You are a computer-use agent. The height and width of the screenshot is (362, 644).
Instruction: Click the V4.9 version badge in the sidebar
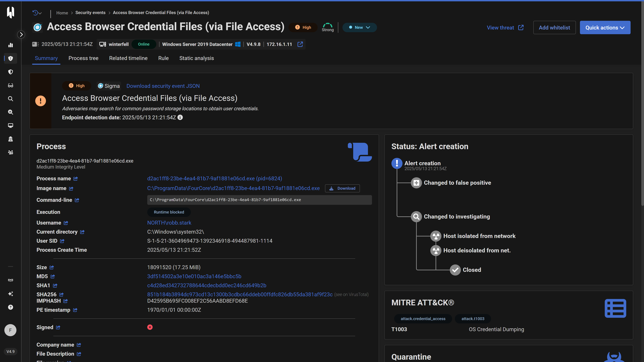tap(11, 351)
